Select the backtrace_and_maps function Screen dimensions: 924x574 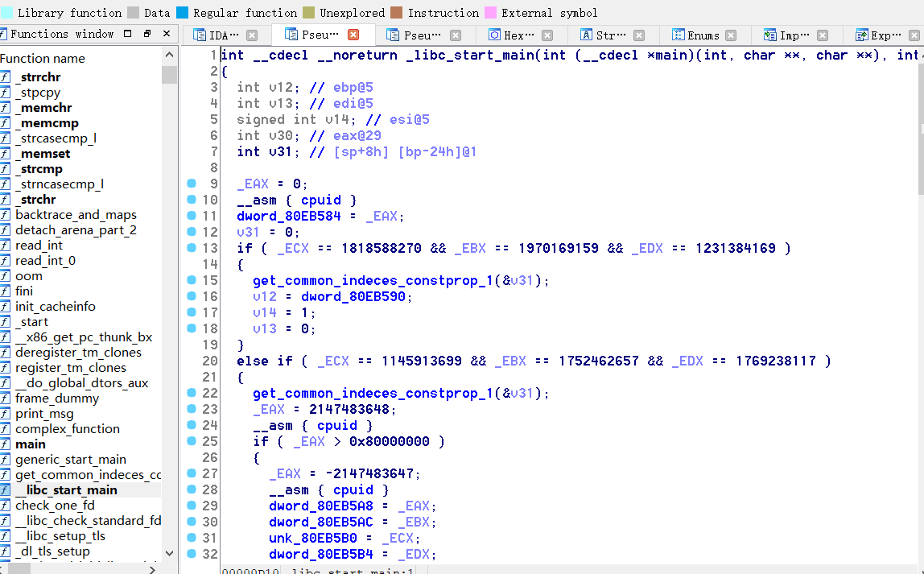[x=76, y=214]
